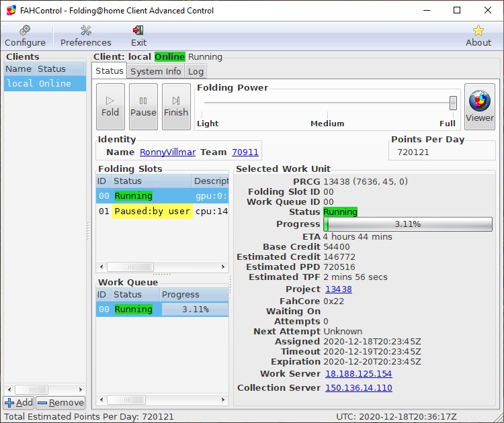The image size is (504, 423).
Task: Click Work Queue scrollbar right arrow
Action: tap(223, 399)
